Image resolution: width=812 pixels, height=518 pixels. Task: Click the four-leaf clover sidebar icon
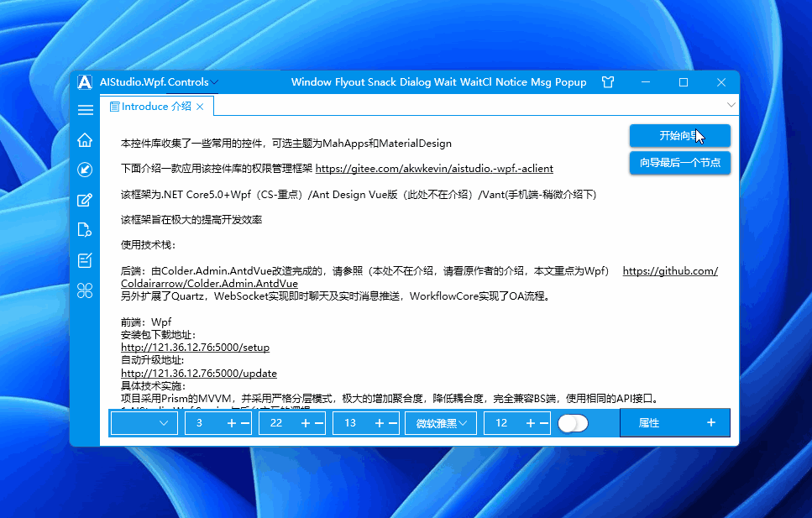click(85, 290)
